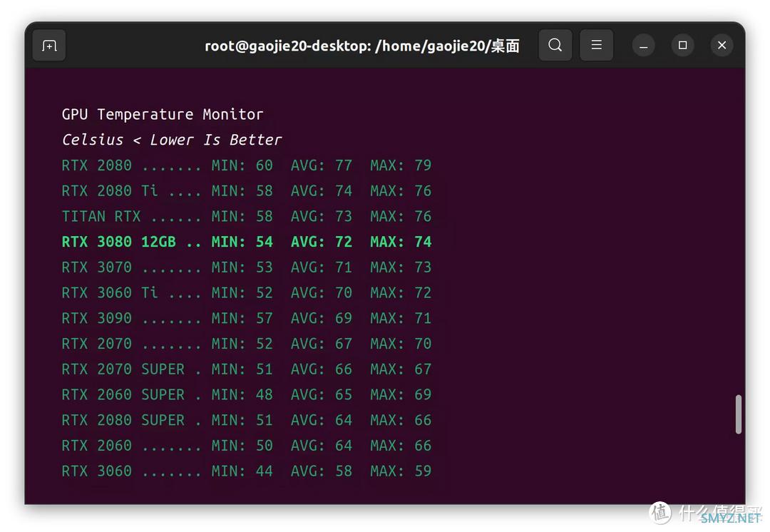Click the 'RTX 2080 SUPER' row
This screenshot has width=770, height=532.
tap(247, 420)
